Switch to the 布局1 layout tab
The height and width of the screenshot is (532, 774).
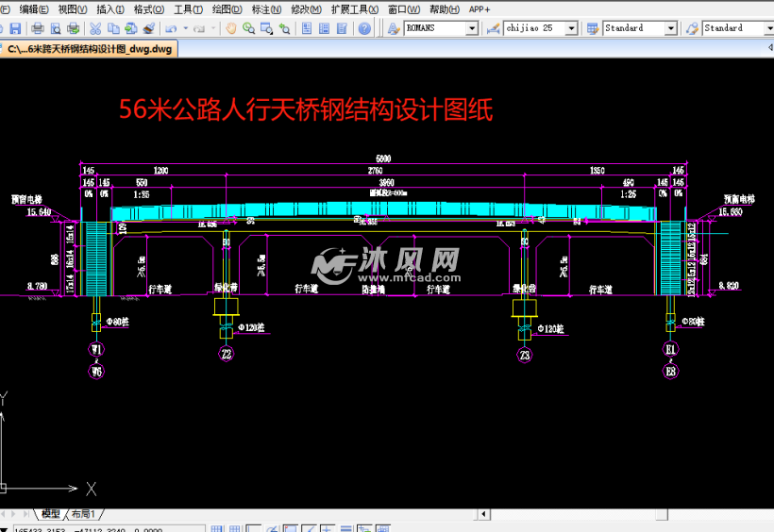coord(83,514)
